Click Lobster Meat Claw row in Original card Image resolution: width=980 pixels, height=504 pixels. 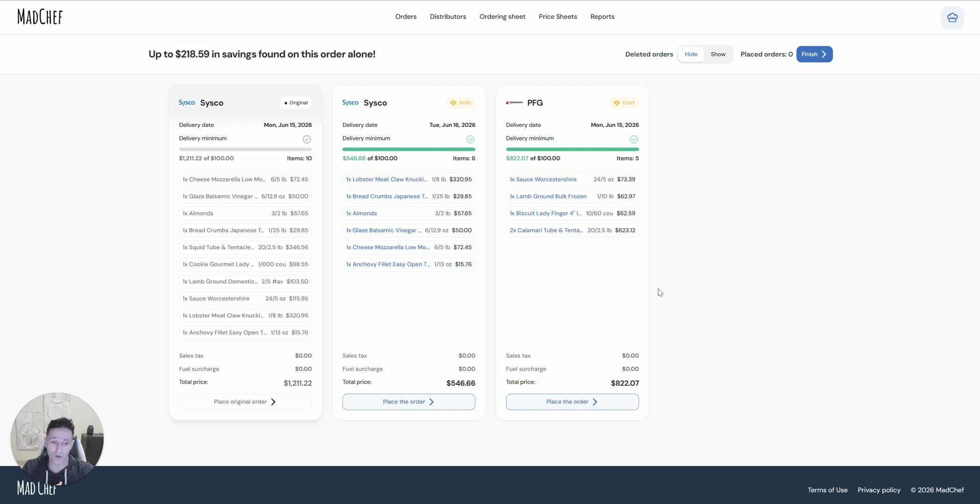pos(245,315)
